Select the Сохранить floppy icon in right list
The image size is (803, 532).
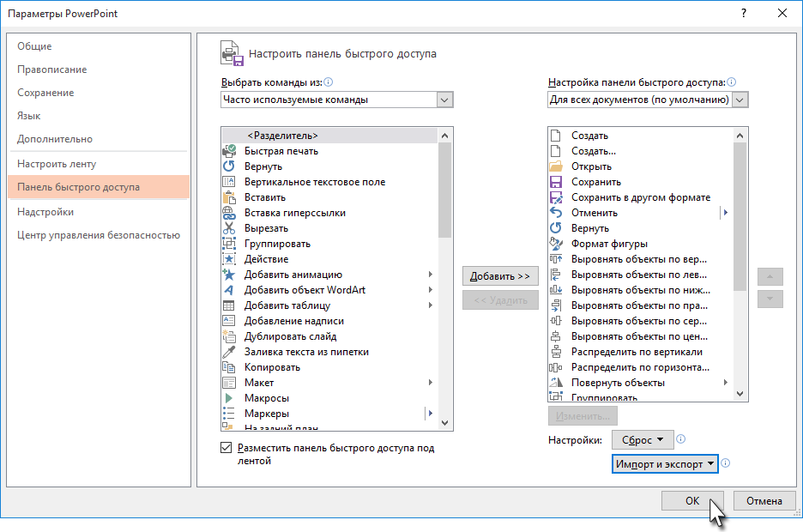point(556,182)
